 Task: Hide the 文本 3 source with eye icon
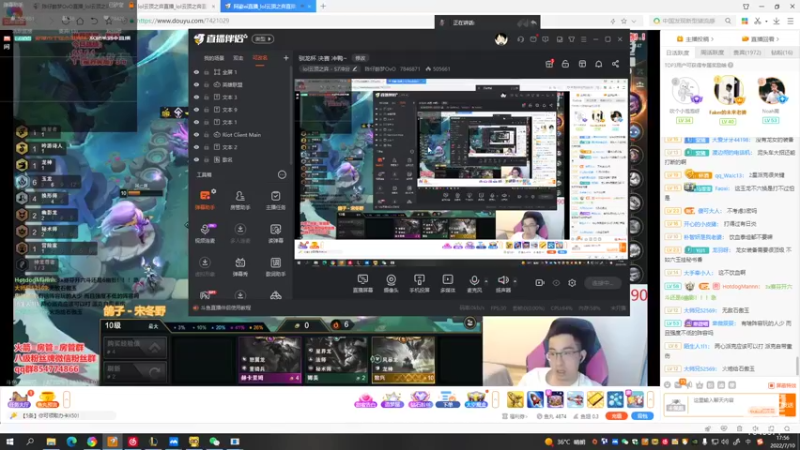click(x=196, y=97)
